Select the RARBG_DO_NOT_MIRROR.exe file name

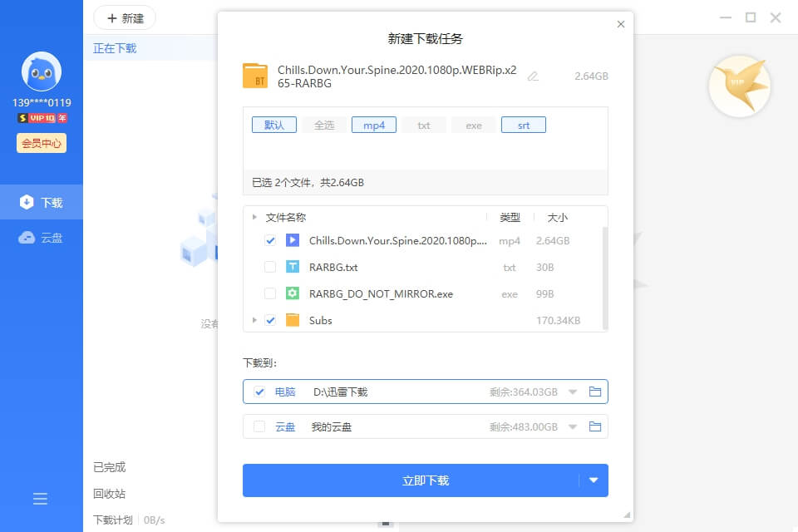point(382,293)
